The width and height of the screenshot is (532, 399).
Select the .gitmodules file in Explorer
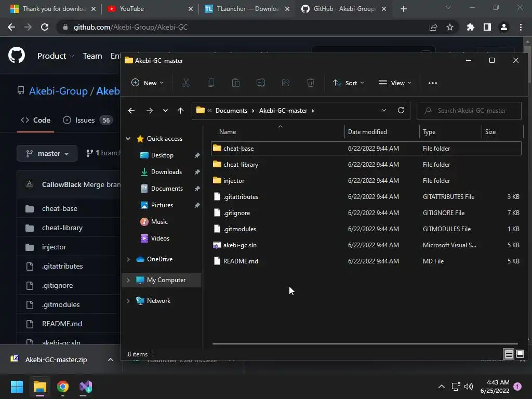pos(366,229)
